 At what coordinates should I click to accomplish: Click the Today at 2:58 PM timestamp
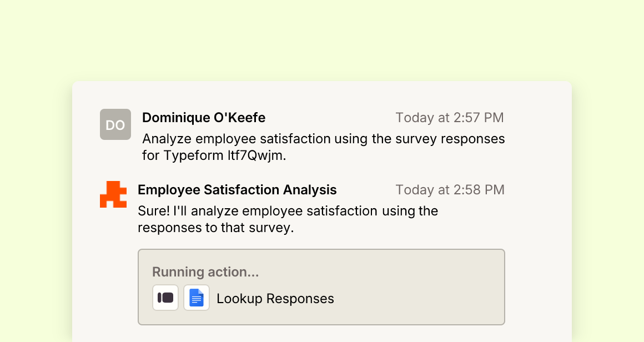tap(450, 190)
